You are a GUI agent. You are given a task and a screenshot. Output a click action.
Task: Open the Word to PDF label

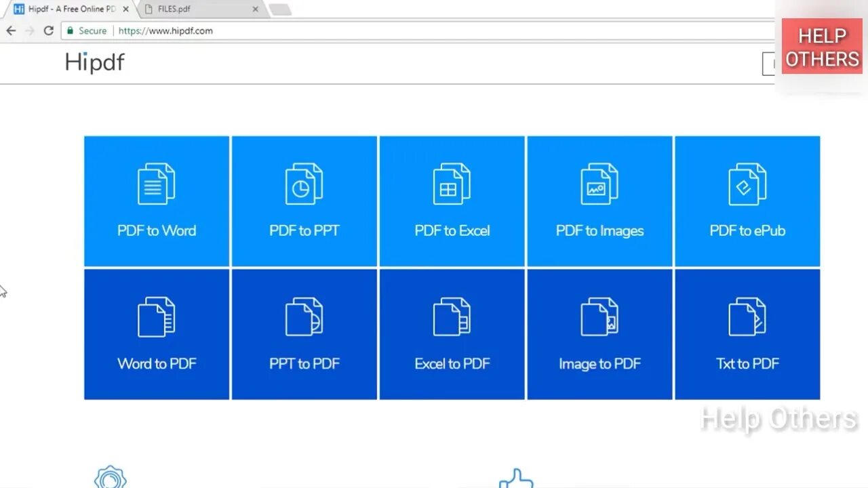tap(157, 363)
